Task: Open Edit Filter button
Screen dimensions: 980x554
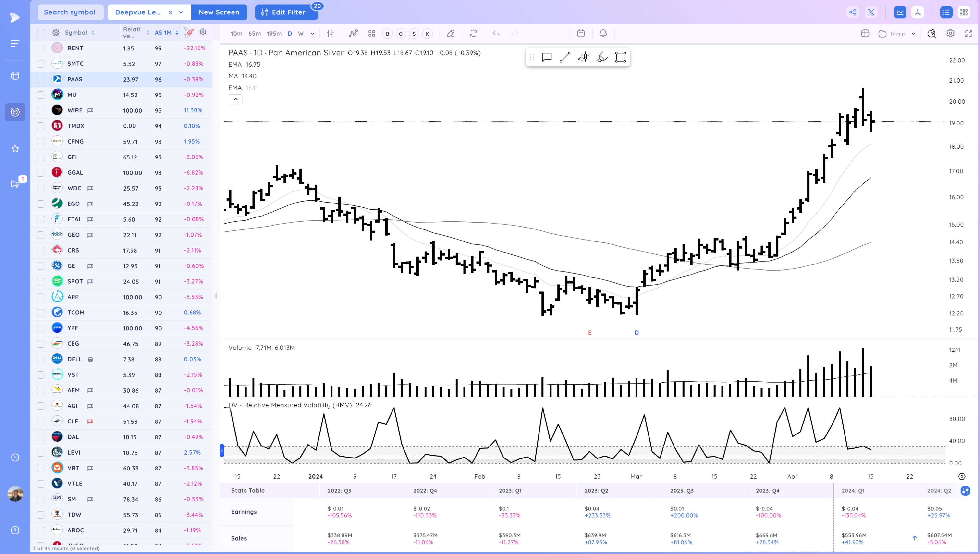Action: [x=287, y=12]
